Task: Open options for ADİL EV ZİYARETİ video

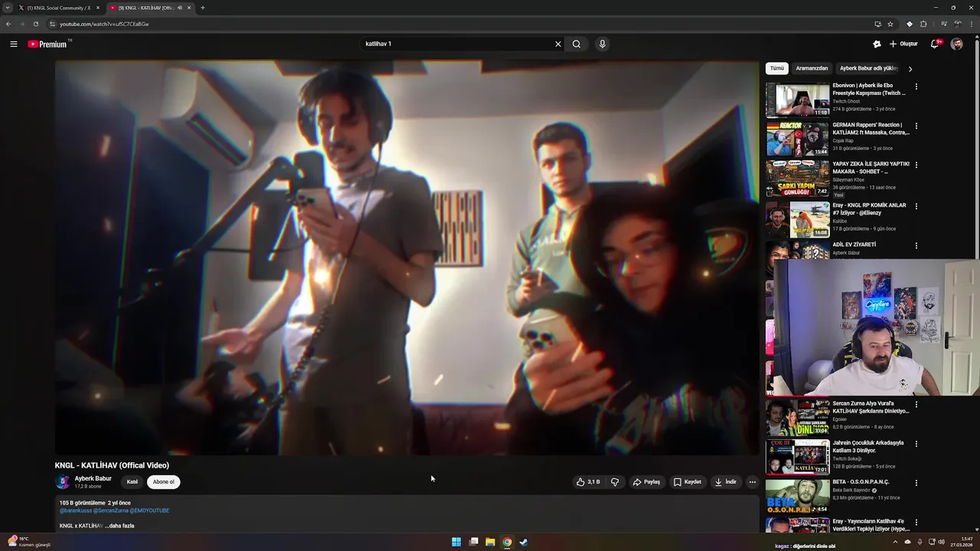Action: pyautogui.click(x=916, y=246)
